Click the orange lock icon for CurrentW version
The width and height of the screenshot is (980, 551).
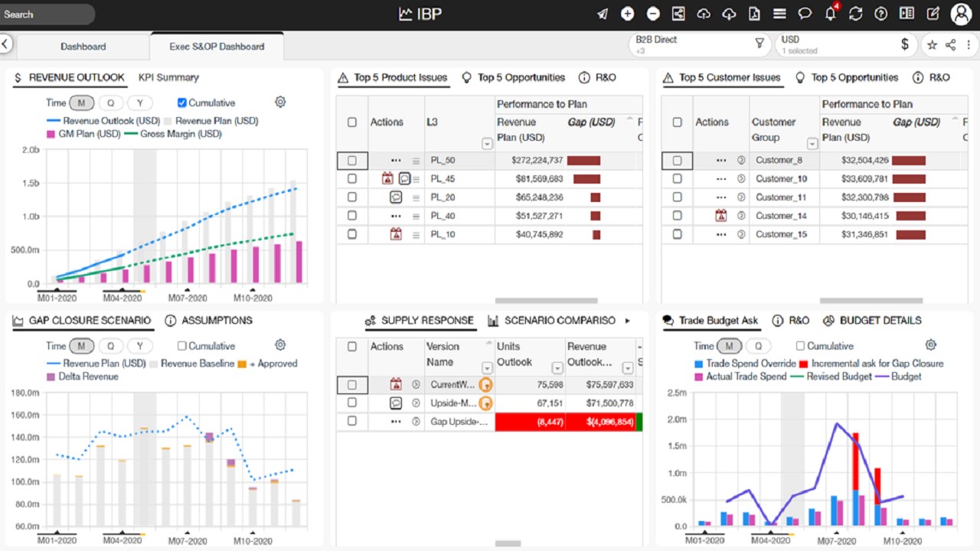click(485, 385)
